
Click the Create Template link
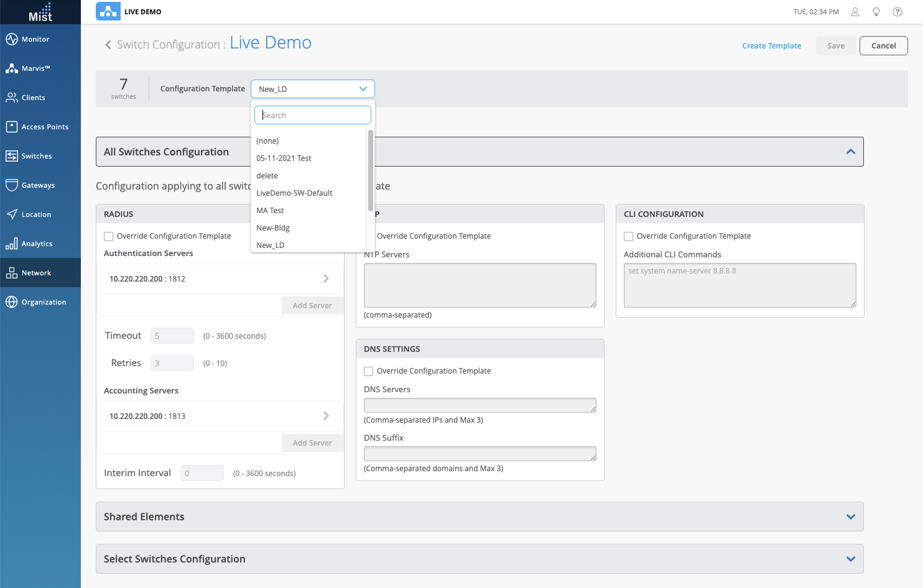click(771, 46)
